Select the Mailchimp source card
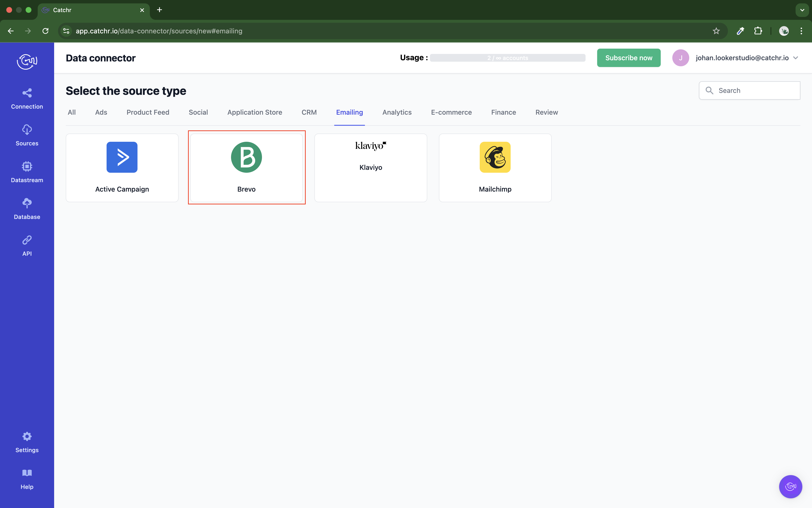This screenshot has width=812, height=508. 495,168
